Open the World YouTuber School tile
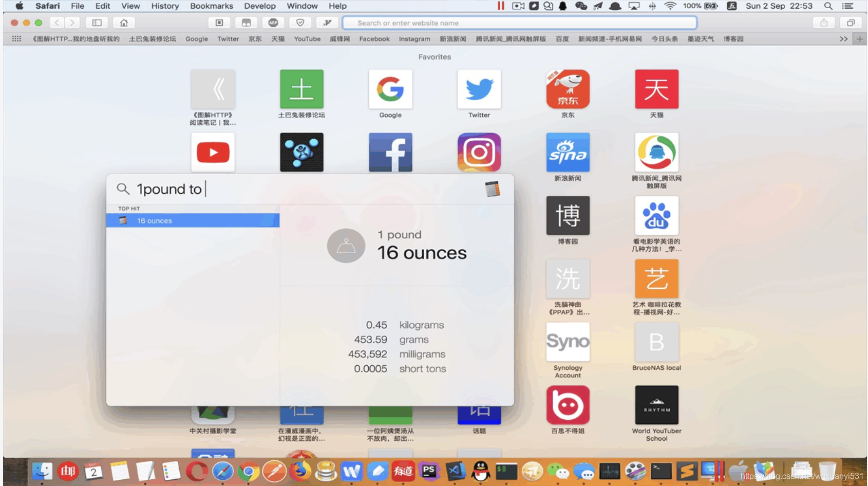 point(657,405)
